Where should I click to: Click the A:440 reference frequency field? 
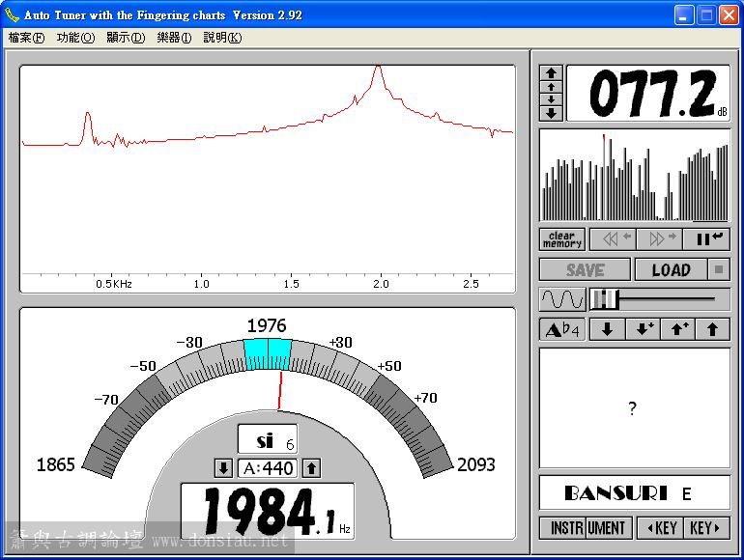pyautogui.click(x=267, y=468)
